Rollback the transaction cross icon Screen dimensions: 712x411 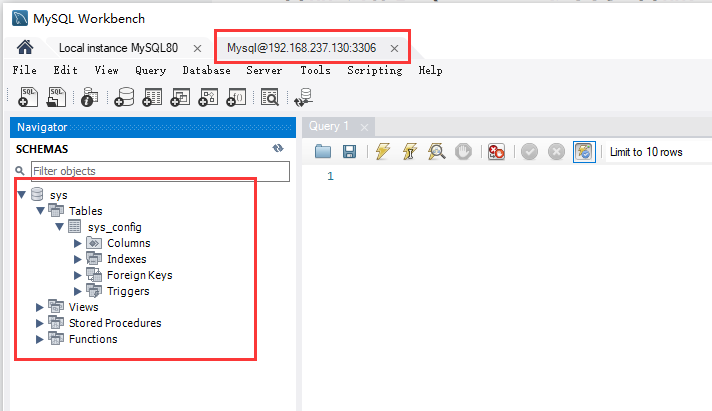point(556,151)
